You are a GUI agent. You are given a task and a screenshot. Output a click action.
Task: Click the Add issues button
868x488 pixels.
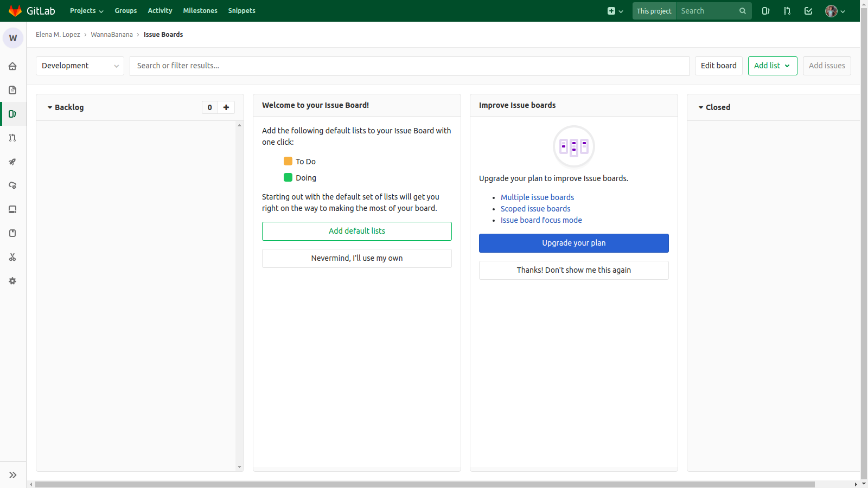pyautogui.click(x=827, y=66)
